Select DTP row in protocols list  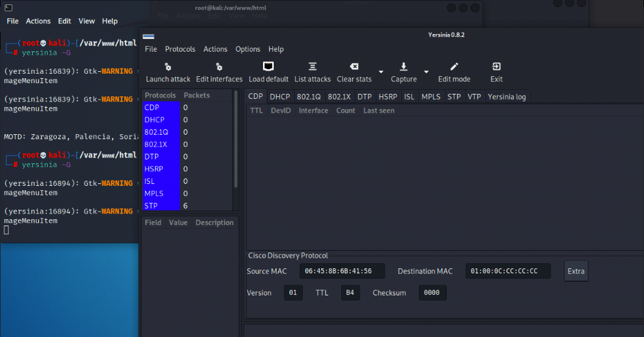[x=187, y=157]
